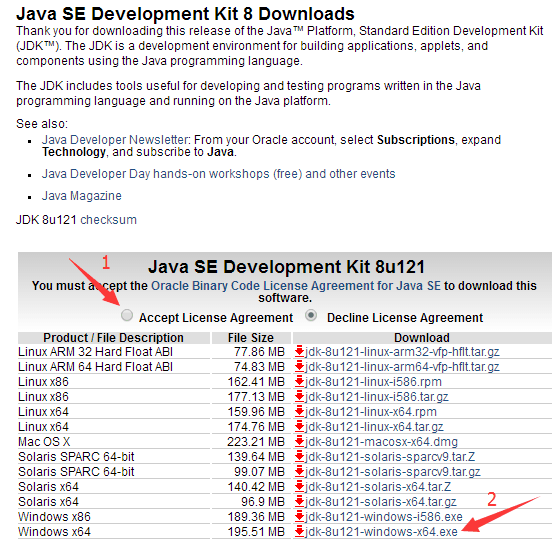Click the Download column header
Screen dimensions: 559x549
(422, 338)
